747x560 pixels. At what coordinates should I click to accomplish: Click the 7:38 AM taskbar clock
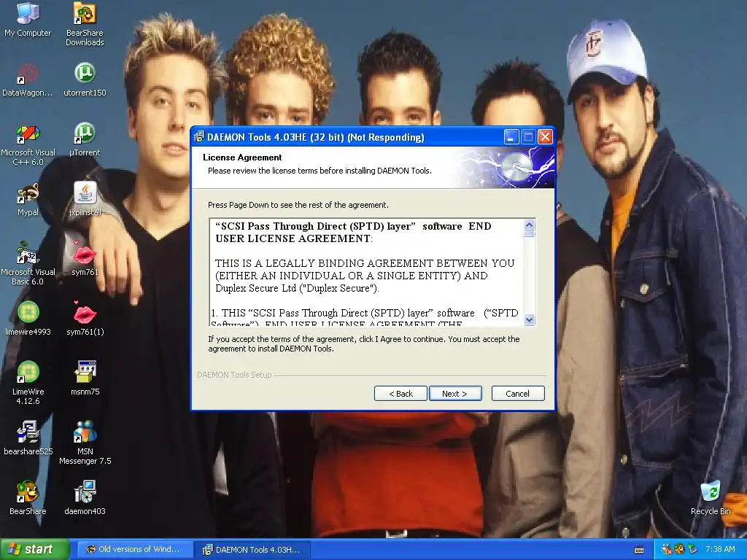coord(720,549)
